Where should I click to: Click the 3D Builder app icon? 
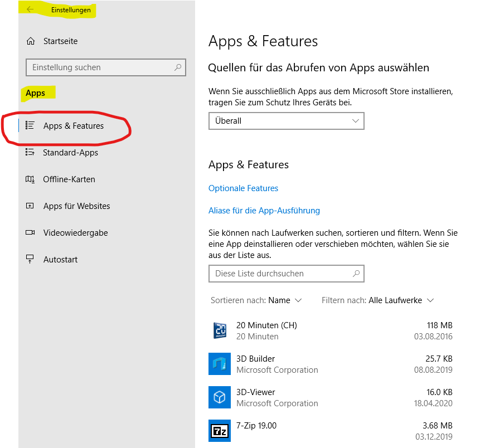[x=220, y=364]
